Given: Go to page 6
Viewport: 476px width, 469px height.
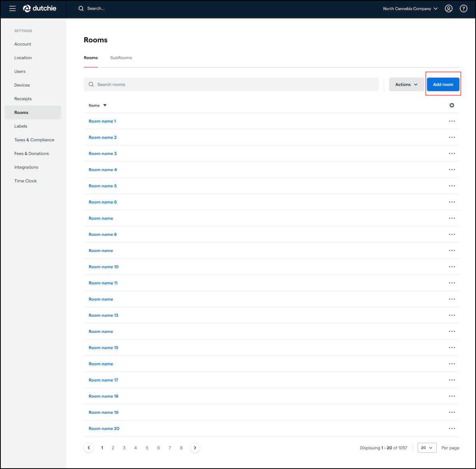Looking at the screenshot, I should point(158,448).
